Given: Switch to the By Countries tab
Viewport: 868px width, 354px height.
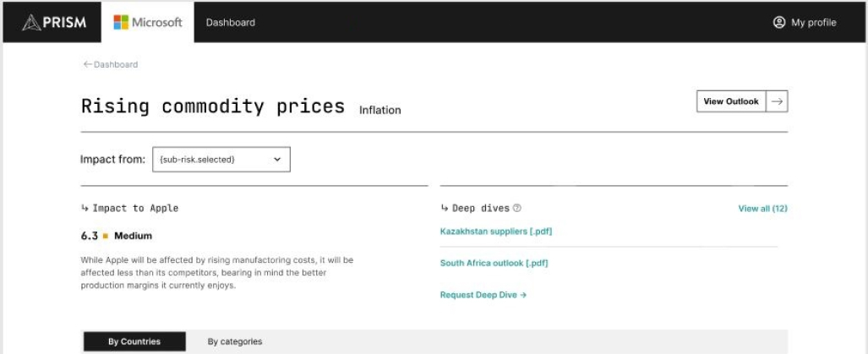Looking at the screenshot, I should pos(134,341).
